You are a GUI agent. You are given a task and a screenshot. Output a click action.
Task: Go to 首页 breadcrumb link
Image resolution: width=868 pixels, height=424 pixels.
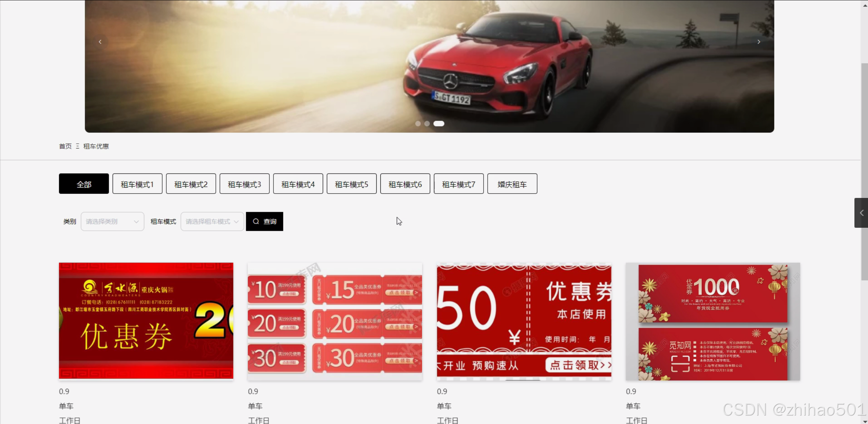point(65,146)
